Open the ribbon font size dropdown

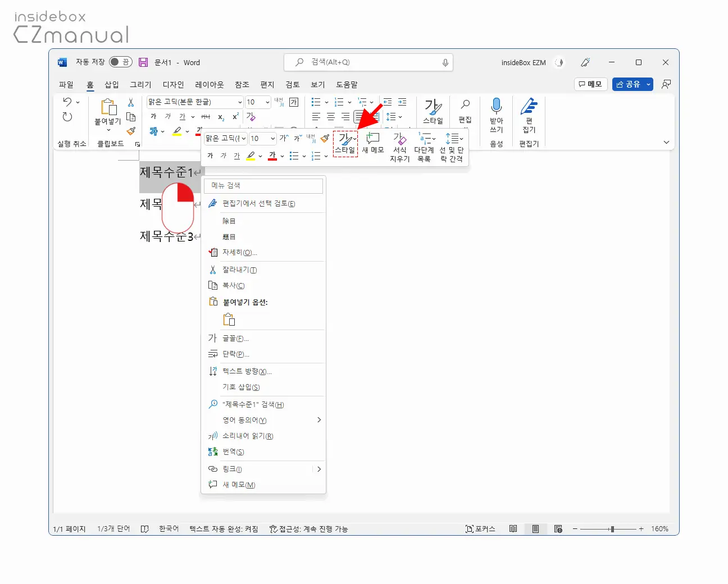[267, 102]
